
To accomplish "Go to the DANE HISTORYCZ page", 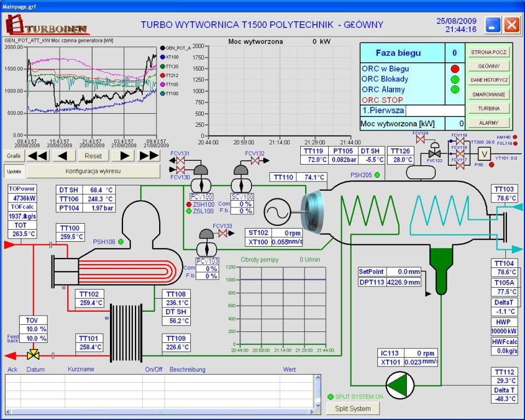I will [x=489, y=80].
